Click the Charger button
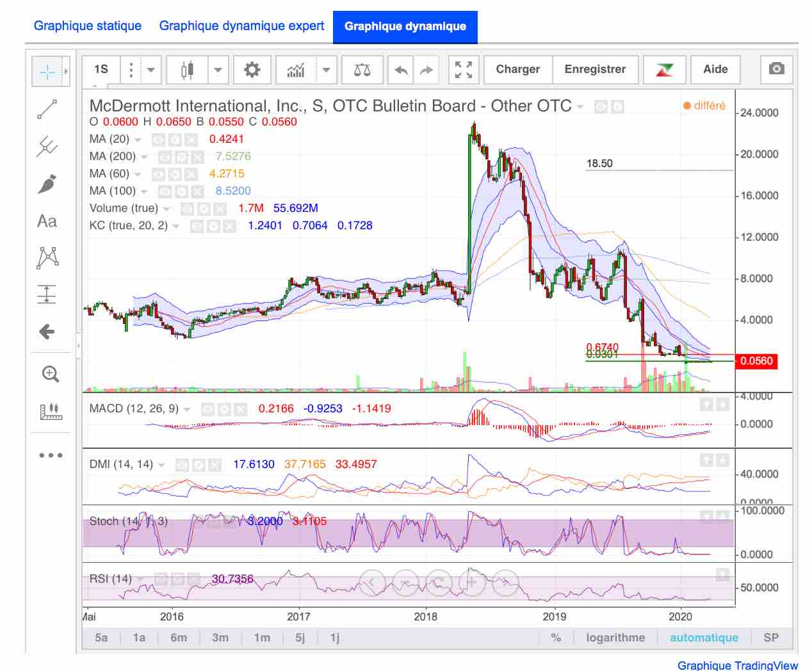The height and width of the screenshot is (671, 812). (x=518, y=69)
